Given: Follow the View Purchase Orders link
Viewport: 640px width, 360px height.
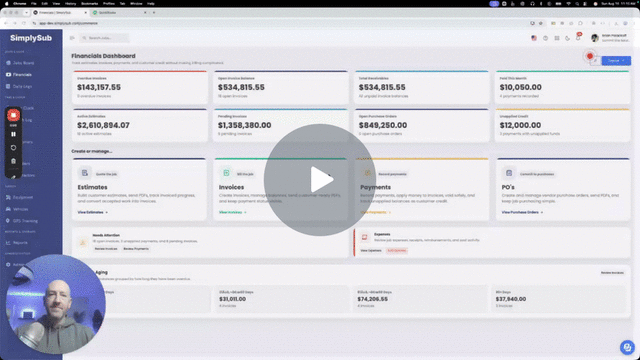Looking at the screenshot, I should (522, 212).
